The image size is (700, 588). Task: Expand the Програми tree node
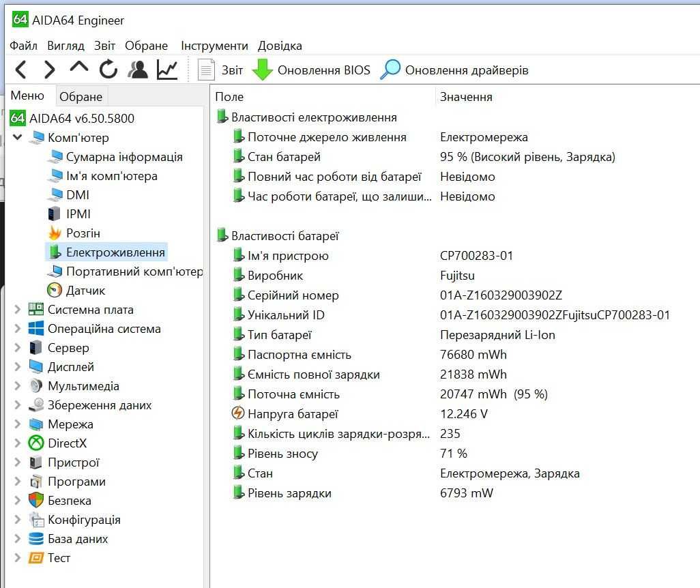[x=18, y=482]
